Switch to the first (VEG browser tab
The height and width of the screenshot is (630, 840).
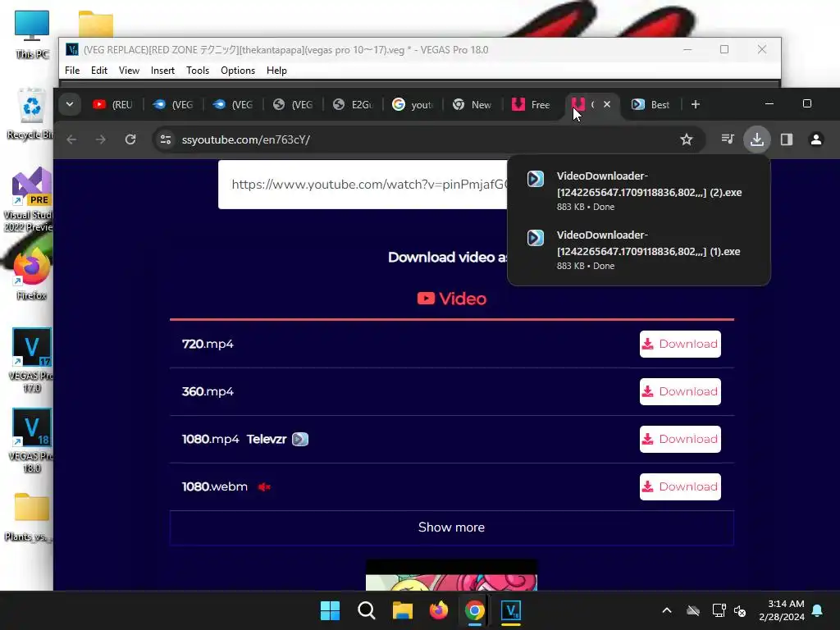pyautogui.click(x=173, y=104)
